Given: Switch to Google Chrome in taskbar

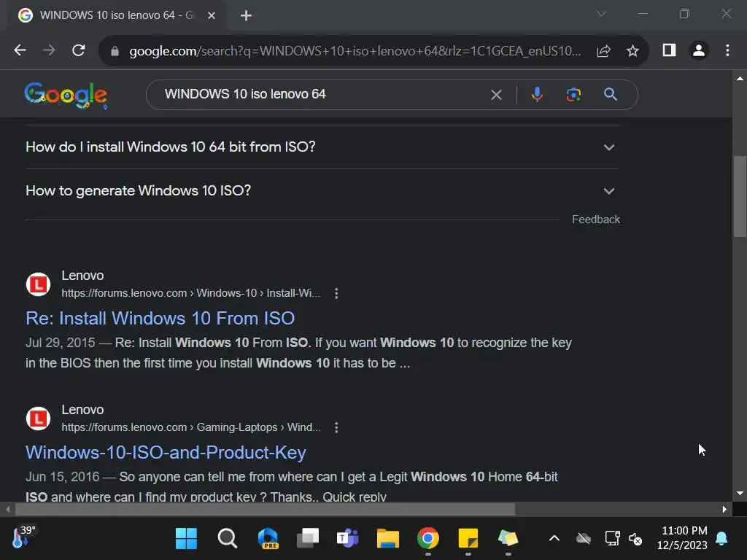Looking at the screenshot, I should click(427, 539).
